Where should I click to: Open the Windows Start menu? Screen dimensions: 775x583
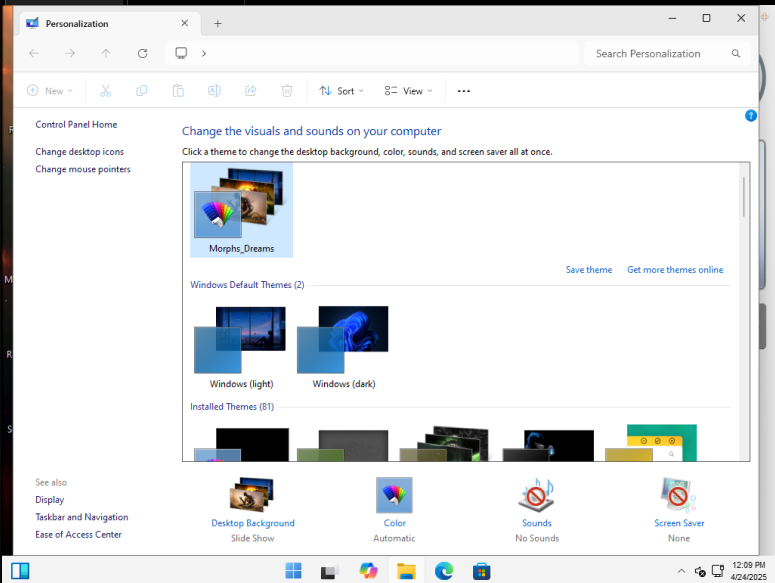294,571
